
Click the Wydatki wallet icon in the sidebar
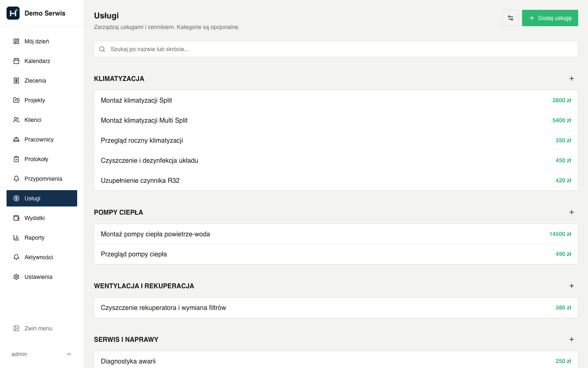pos(16,218)
